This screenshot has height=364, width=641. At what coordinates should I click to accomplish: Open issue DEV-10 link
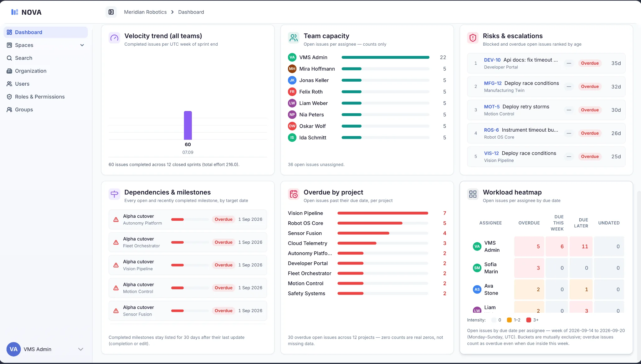tap(492, 60)
